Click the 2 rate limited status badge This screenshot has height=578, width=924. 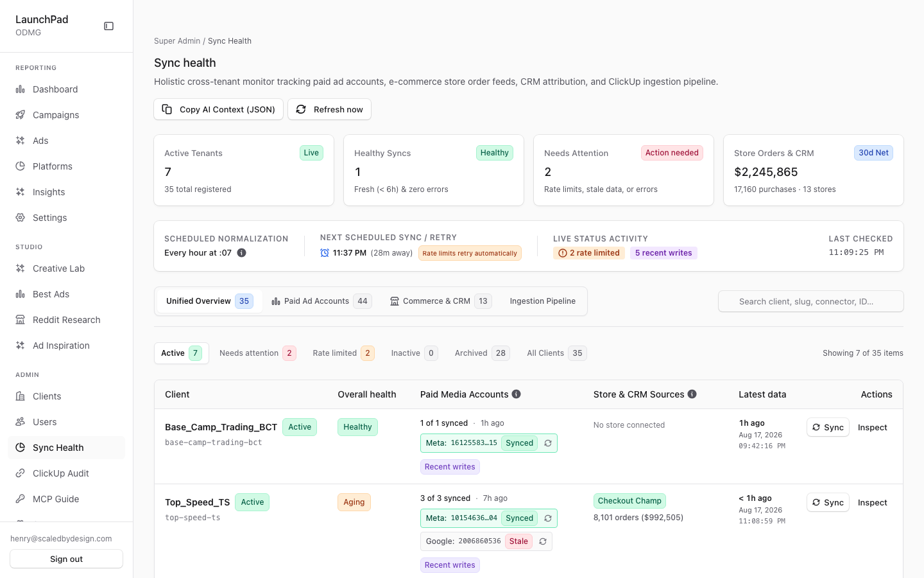click(589, 253)
